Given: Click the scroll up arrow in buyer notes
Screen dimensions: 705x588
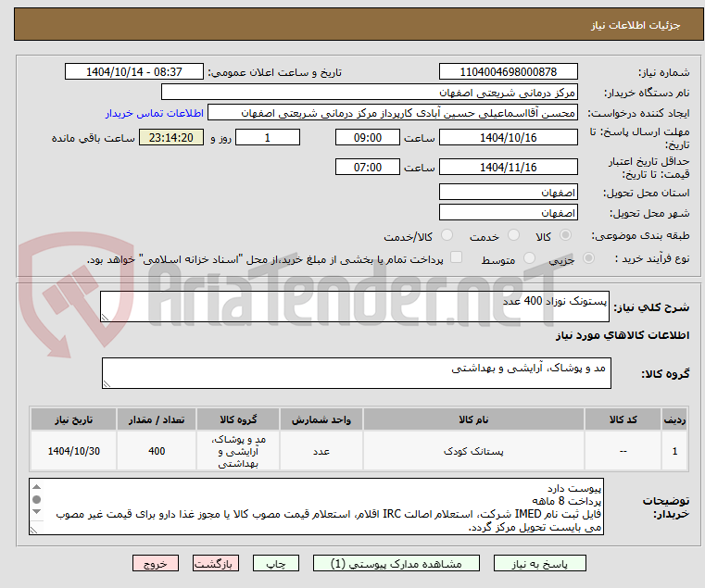Looking at the screenshot, I should (37, 487).
